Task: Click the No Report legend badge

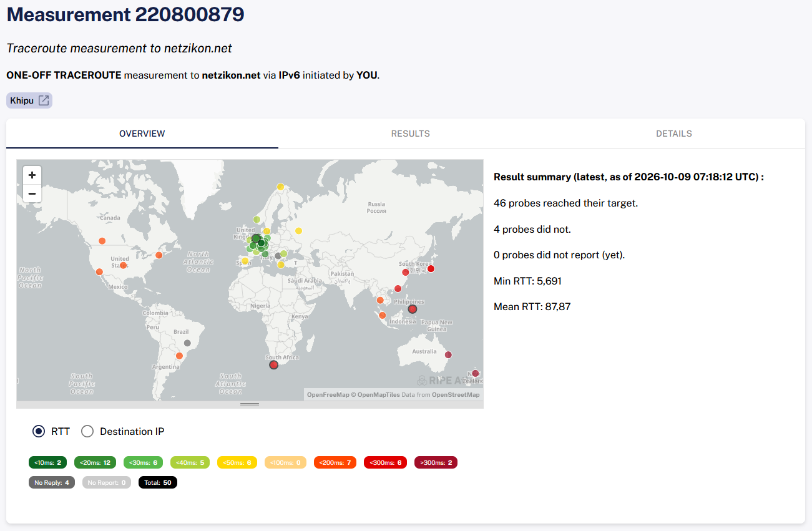Action: [107, 482]
